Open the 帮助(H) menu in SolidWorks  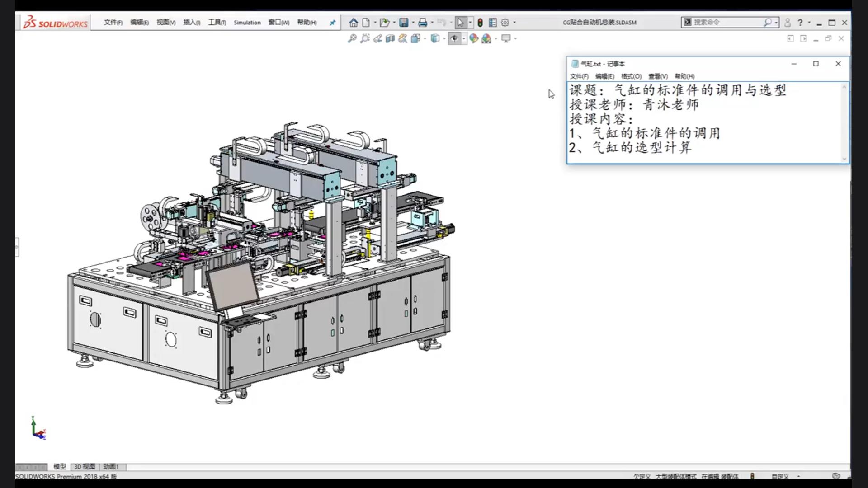click(307, 23)
